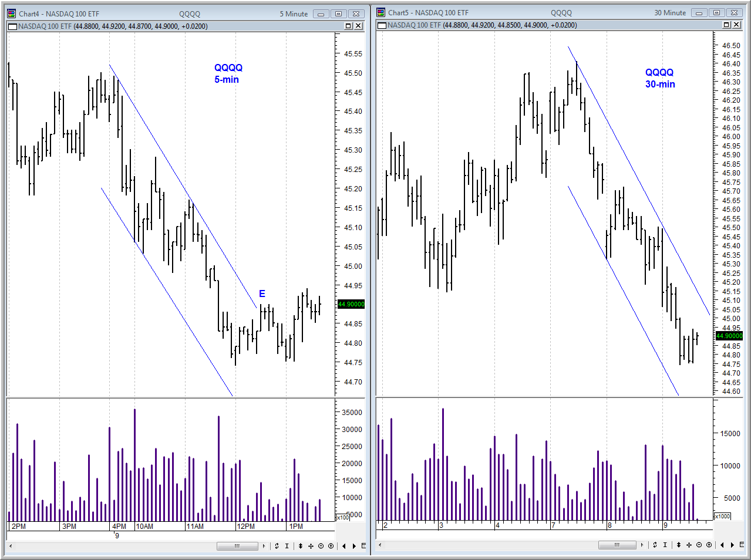
Task: Click the '35000' volume label on Chart4
Action: click(x=352, y=413)
